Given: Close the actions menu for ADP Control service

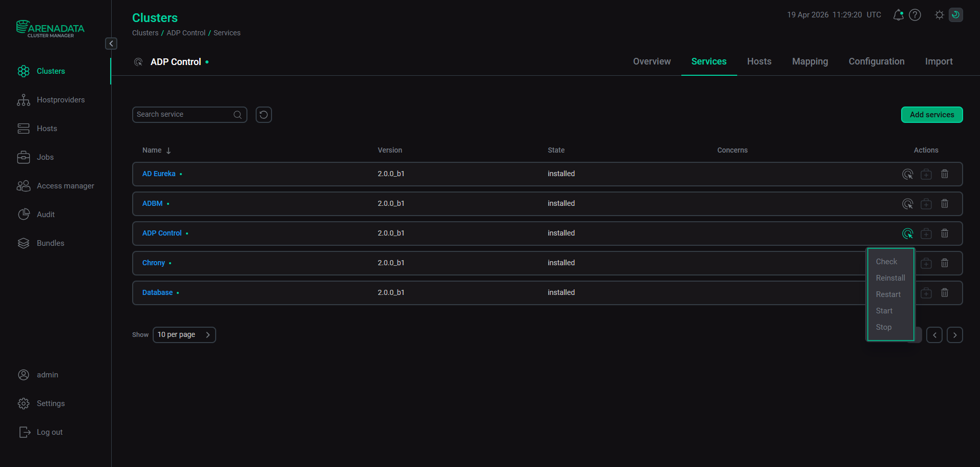Looking at the screenshot, I should point(908,233).
